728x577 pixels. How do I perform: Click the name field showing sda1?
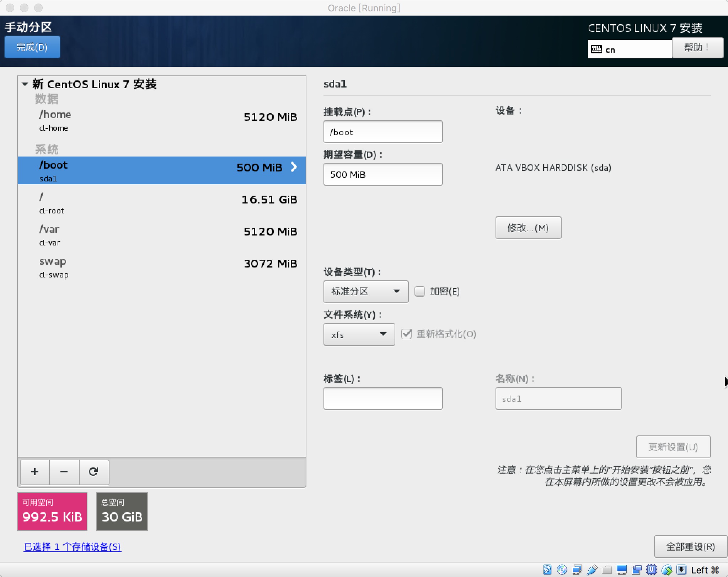(558, 398)
